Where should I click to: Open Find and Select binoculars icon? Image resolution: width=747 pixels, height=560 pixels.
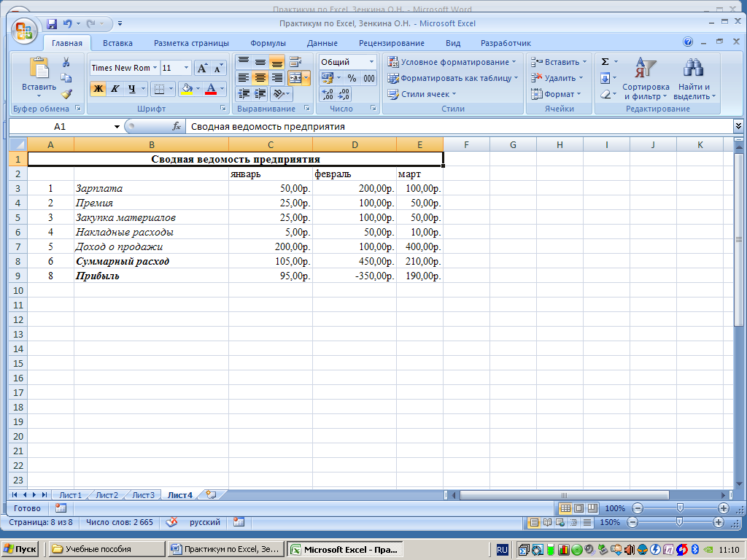click(x=694, y=68)
